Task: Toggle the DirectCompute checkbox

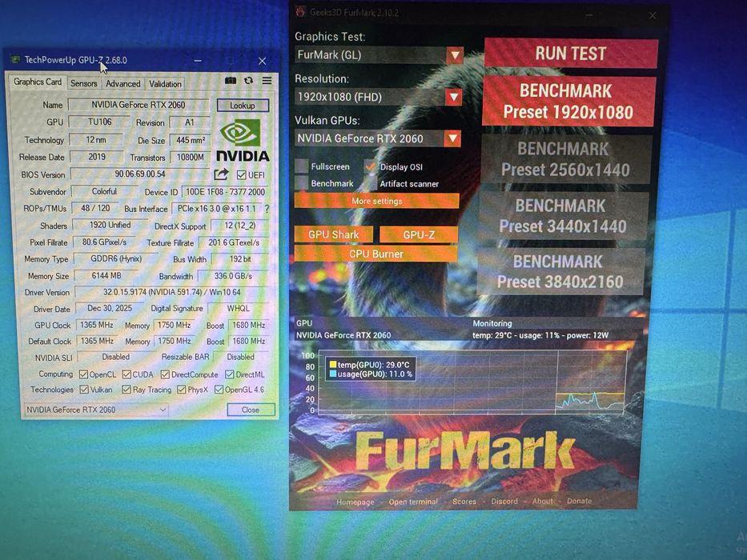Action: (165, 374)
